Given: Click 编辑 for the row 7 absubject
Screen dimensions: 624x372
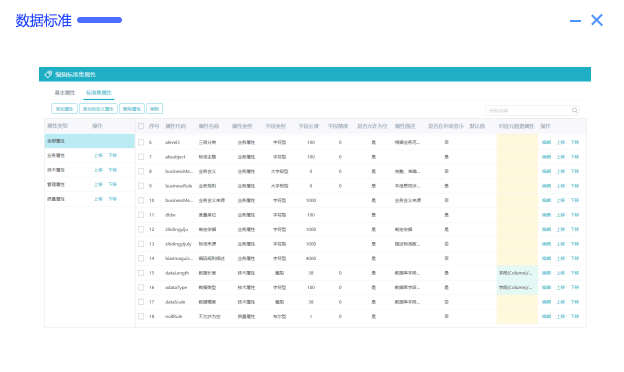Looking at the screenshot, I should 546,157.
